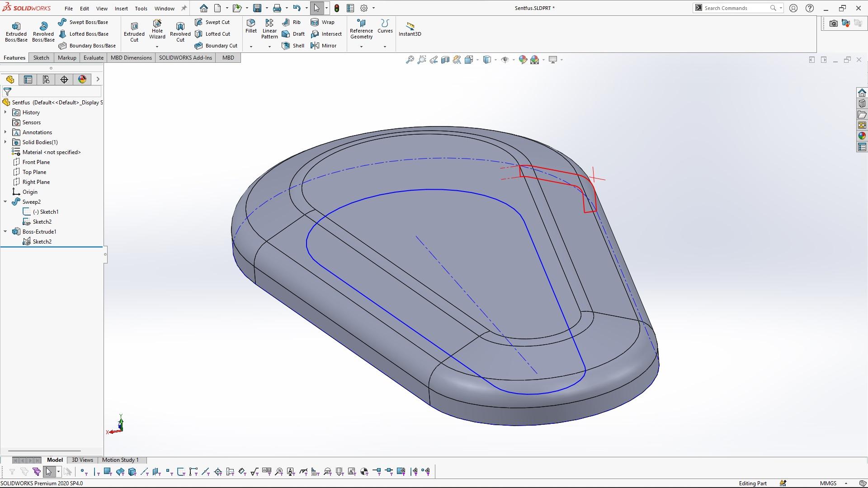Select the Fillet tool

(x=251, y=26)
